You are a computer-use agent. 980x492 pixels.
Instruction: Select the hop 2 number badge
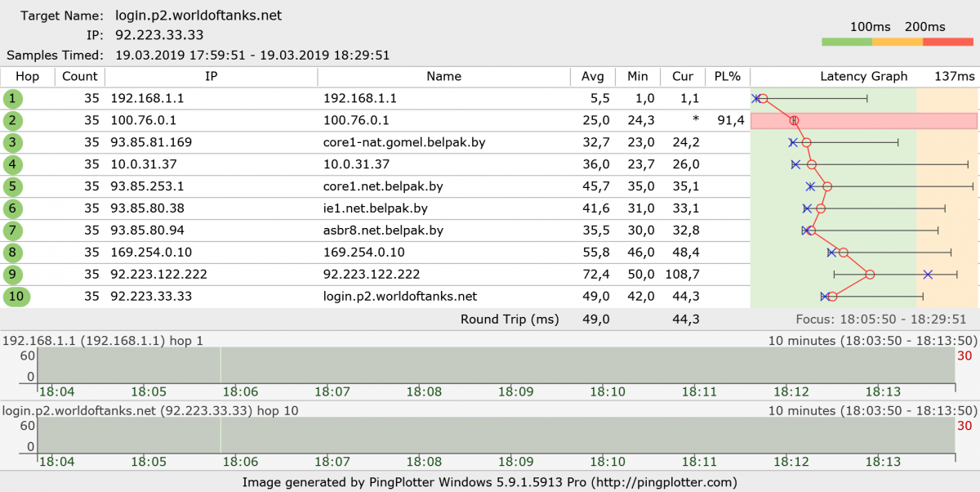12,121
